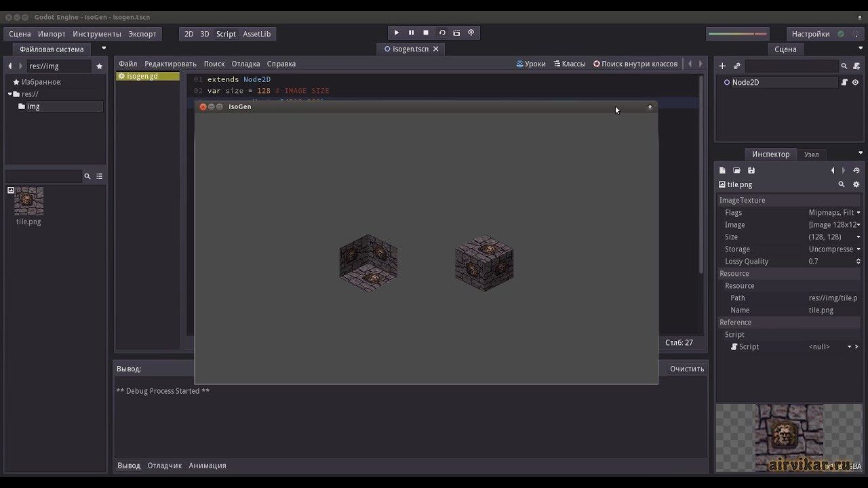Load a resource in Inspector
Viewport: 868px width, 488px height.
coord(736,171)
